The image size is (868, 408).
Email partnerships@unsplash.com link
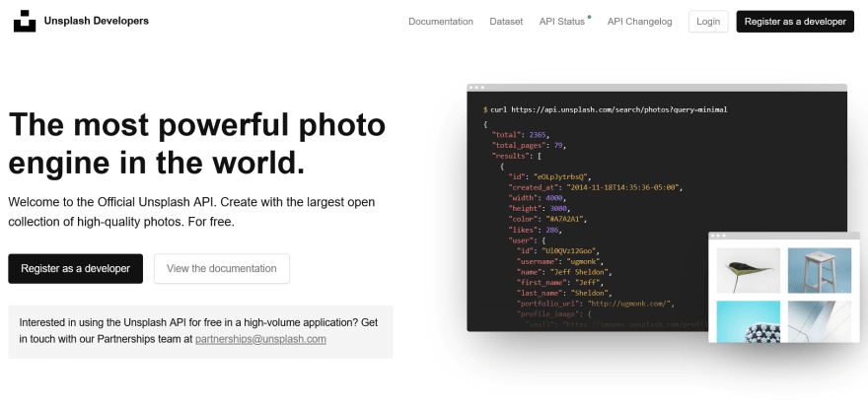[260, 339]
